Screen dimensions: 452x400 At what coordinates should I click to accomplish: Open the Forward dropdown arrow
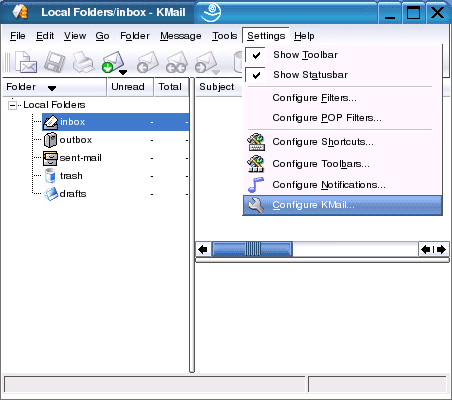pyautogui.click(x=216, y=72)
